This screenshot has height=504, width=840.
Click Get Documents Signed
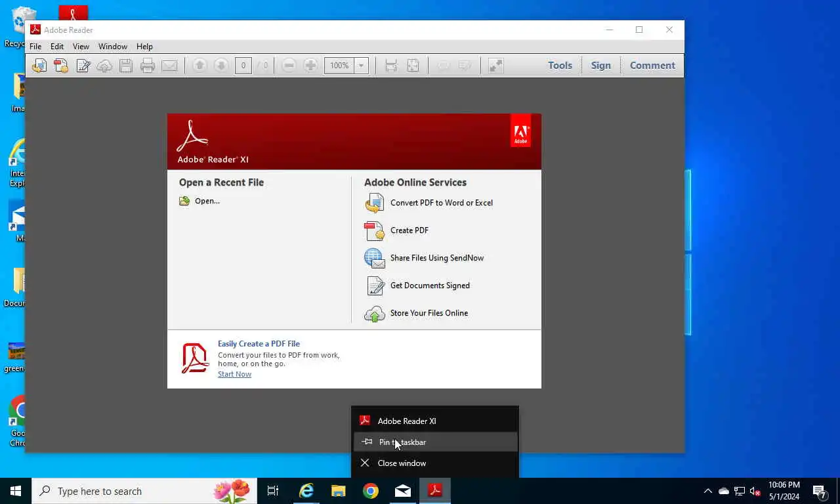coord(430,285)
